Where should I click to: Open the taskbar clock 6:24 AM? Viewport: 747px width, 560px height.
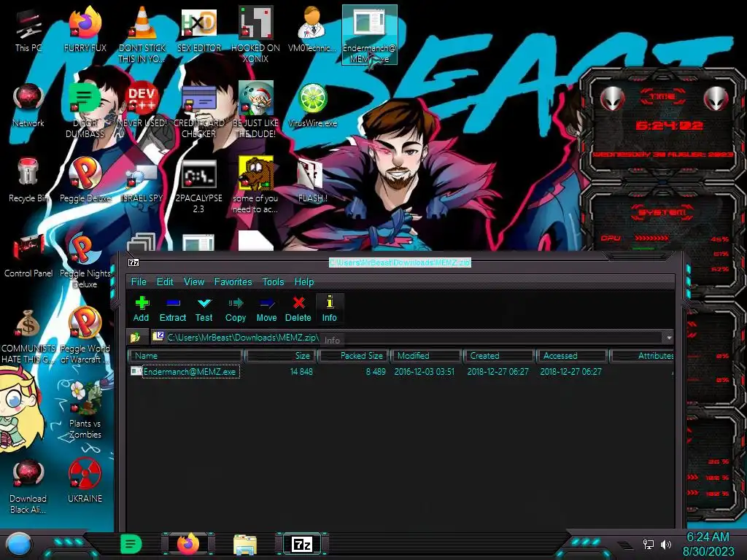point(708,544)
